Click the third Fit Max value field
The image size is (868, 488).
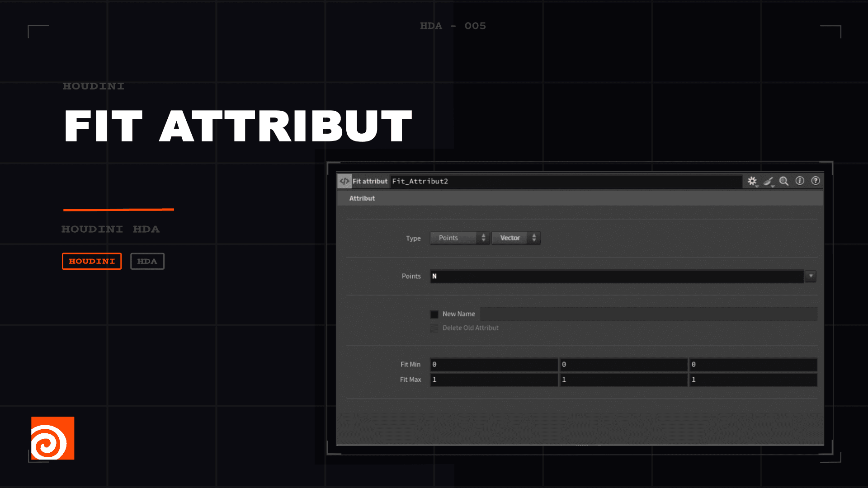pos(753,380)
